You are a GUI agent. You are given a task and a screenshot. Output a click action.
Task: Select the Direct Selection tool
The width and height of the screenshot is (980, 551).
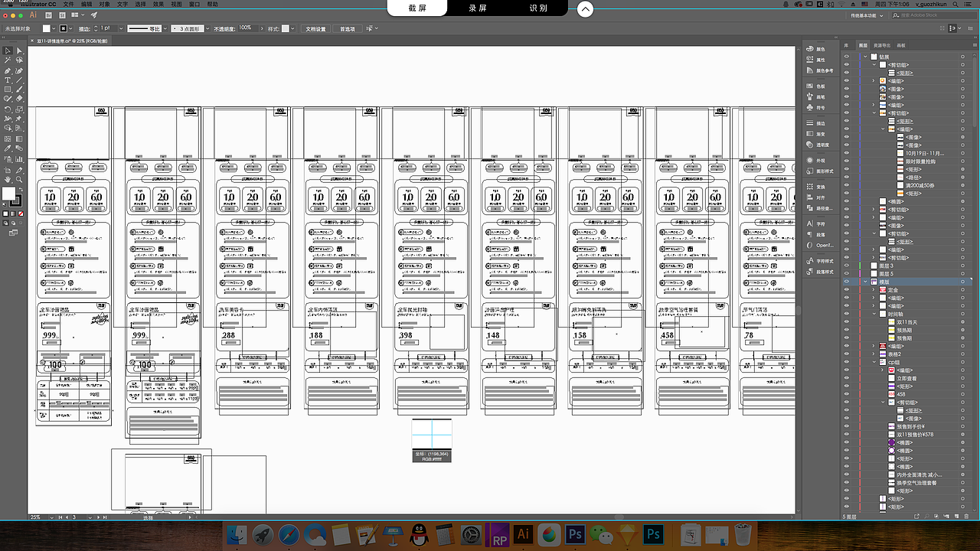[18, 51]
